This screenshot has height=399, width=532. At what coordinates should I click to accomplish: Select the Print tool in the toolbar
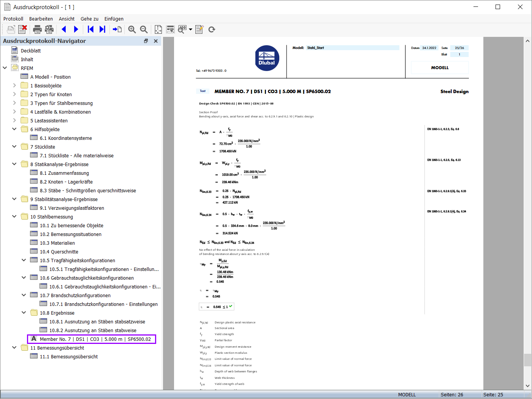[37, 29]
